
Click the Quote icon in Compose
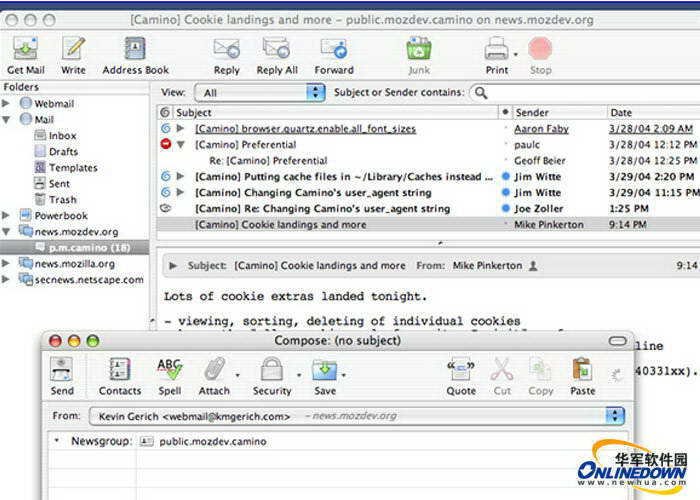[x=461, y=370]
